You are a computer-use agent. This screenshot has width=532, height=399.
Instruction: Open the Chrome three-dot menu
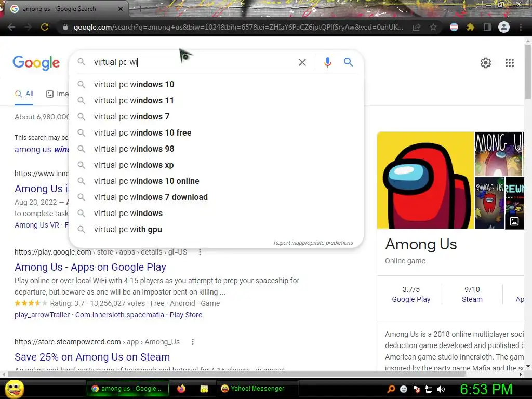(x=521, y=27)
